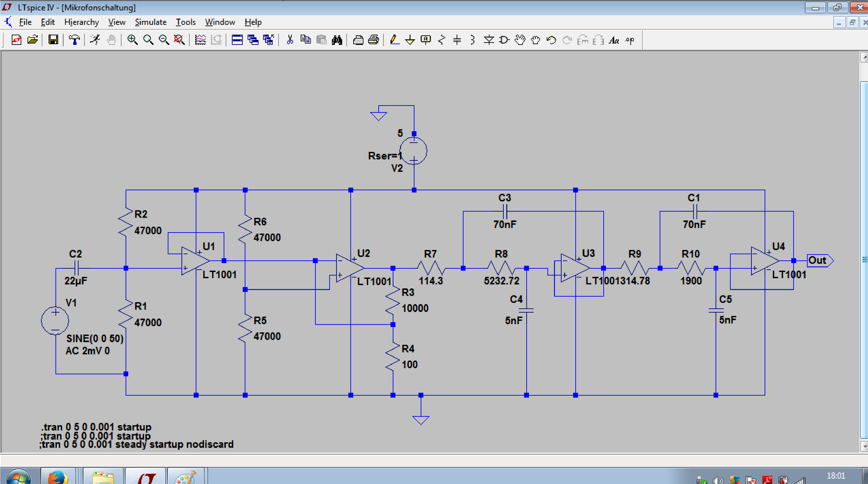868x484 pixels.
Task: Click the Out net label flag
Action: [821, 260]
